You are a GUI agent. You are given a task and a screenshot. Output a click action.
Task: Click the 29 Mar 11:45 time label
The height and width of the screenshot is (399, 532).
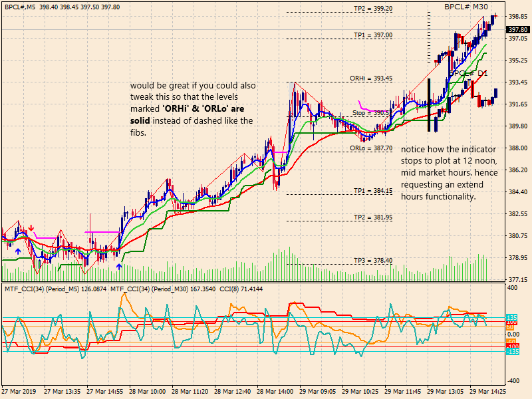[403, 391]
